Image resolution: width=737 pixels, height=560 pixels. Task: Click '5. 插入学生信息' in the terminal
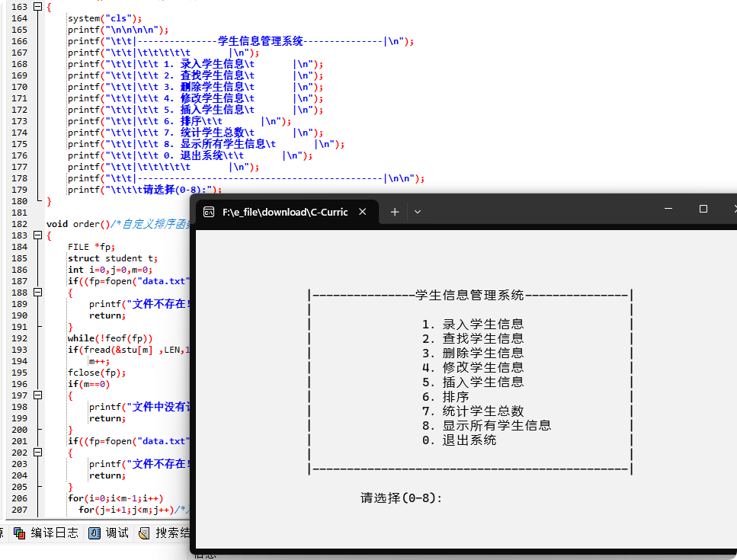pos(473,382)
